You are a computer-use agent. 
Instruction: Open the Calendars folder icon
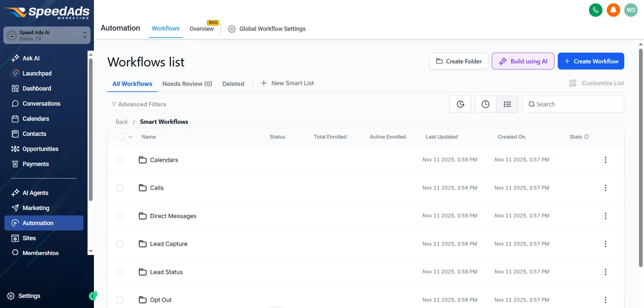pos(143,160)
